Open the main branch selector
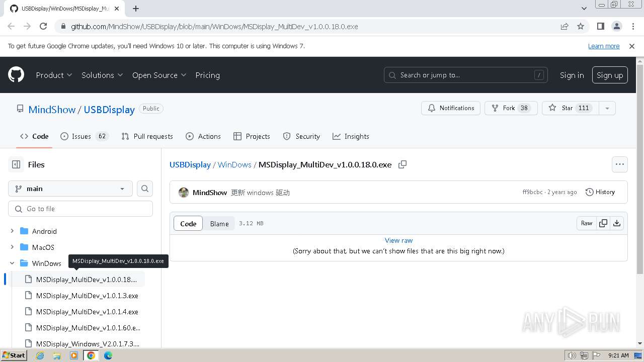Screen dimensions: 644x362 [x=70, y=189]
